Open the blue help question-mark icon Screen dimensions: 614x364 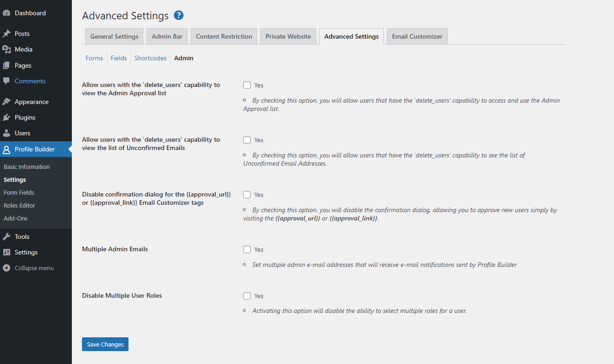(x=179, y=15)
